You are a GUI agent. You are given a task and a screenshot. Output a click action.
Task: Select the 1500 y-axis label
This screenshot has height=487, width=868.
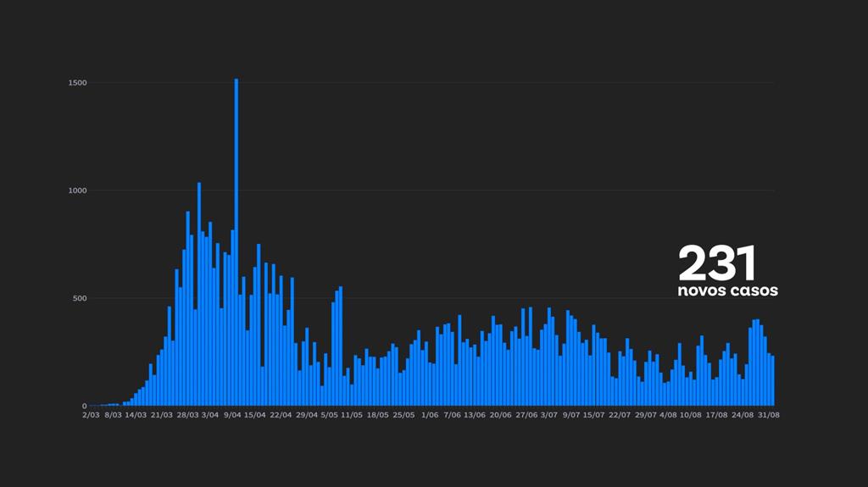76,83
